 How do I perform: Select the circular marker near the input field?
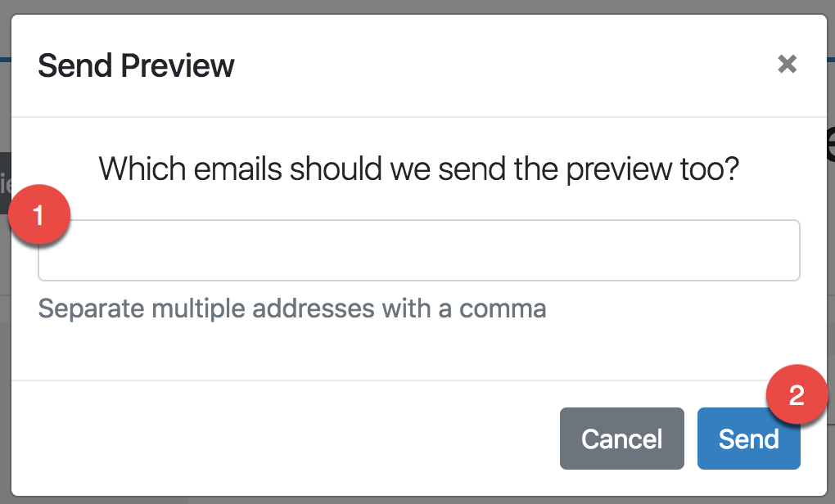(x=38, y=214)
